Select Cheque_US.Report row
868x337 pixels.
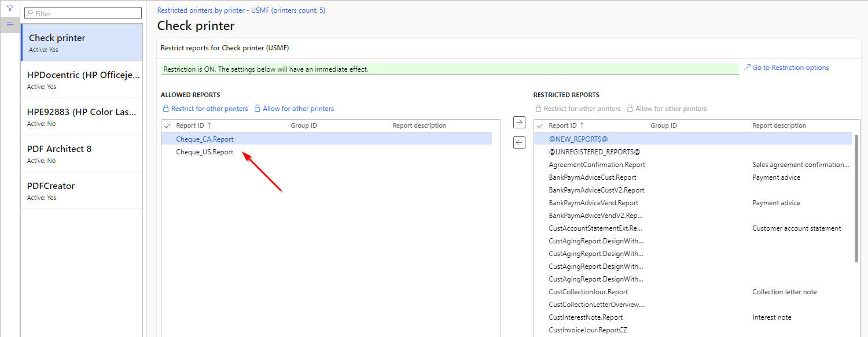click(x=327, y=152)
